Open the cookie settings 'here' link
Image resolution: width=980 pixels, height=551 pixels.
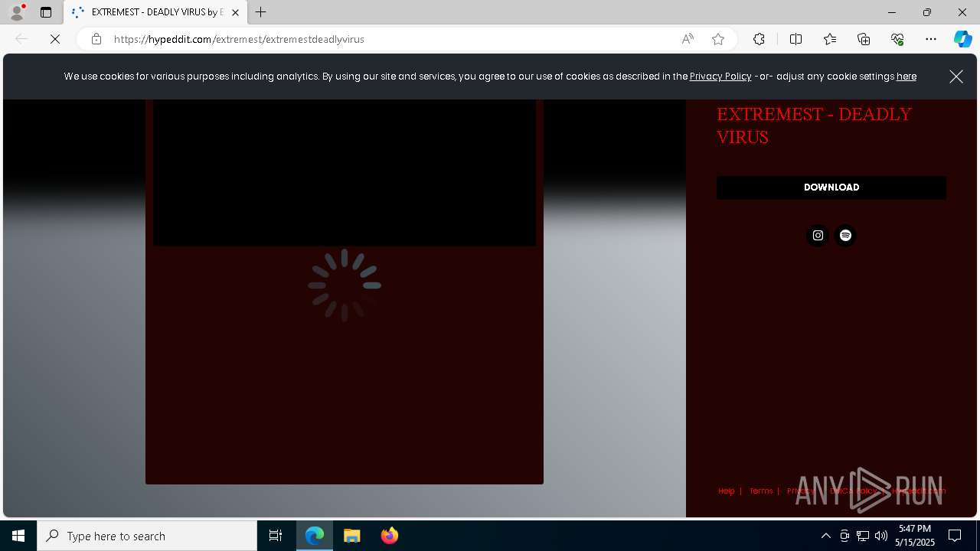[x=906, y=77]
